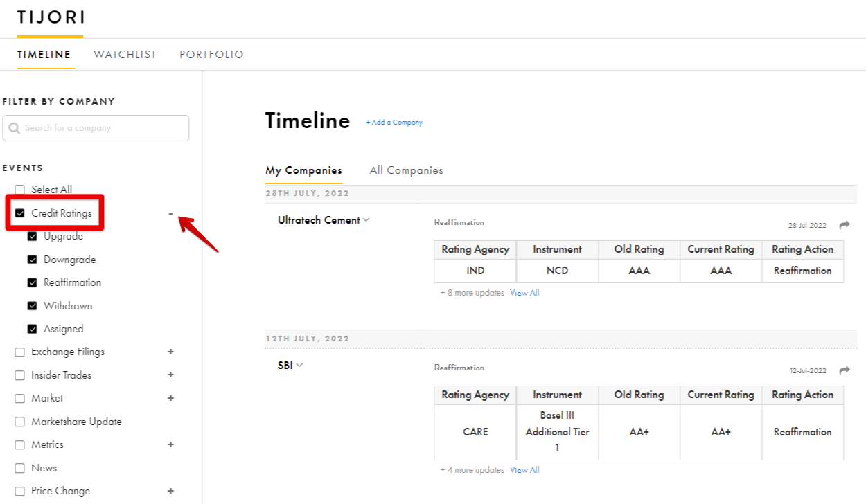Expand the Market group

(x=170, y=398)
